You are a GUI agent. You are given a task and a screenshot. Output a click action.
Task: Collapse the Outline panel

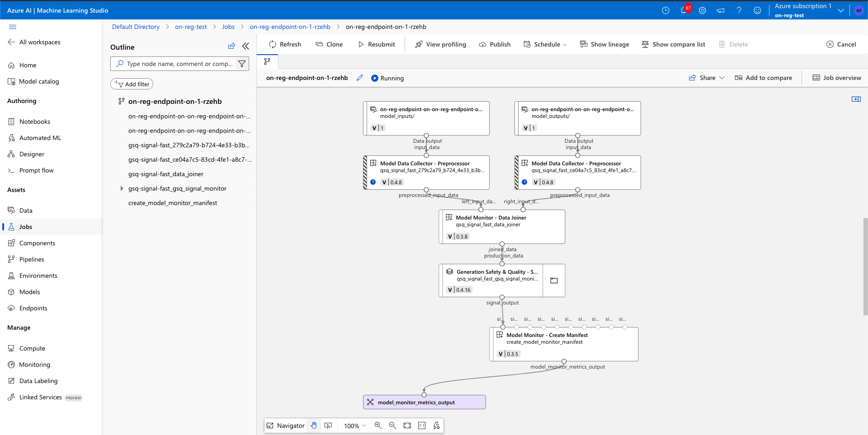click(x=245, y=46)
